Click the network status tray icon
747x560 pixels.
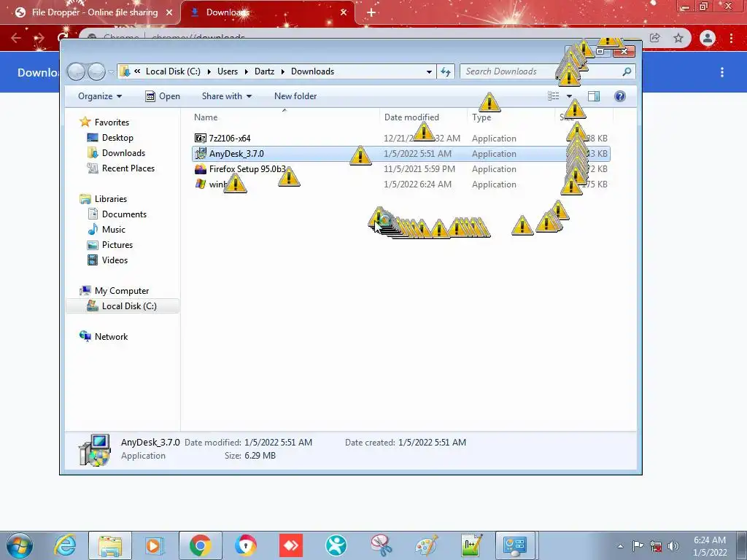656,545
